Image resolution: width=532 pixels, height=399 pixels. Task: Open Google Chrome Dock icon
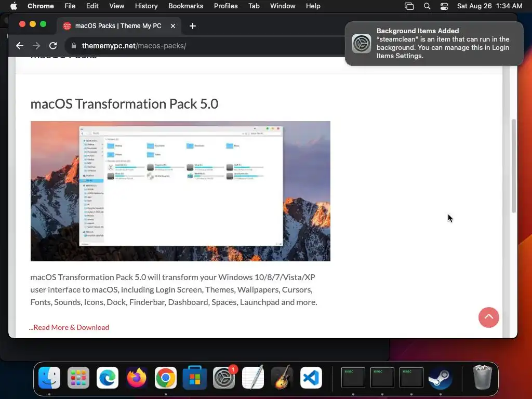[x=166, y=378]
